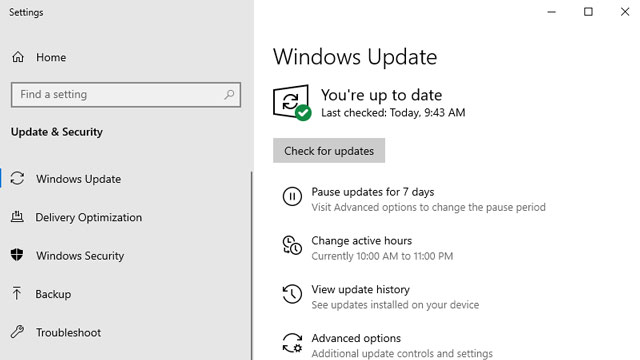Click the Update & Security heading

[x=57, y=132]
